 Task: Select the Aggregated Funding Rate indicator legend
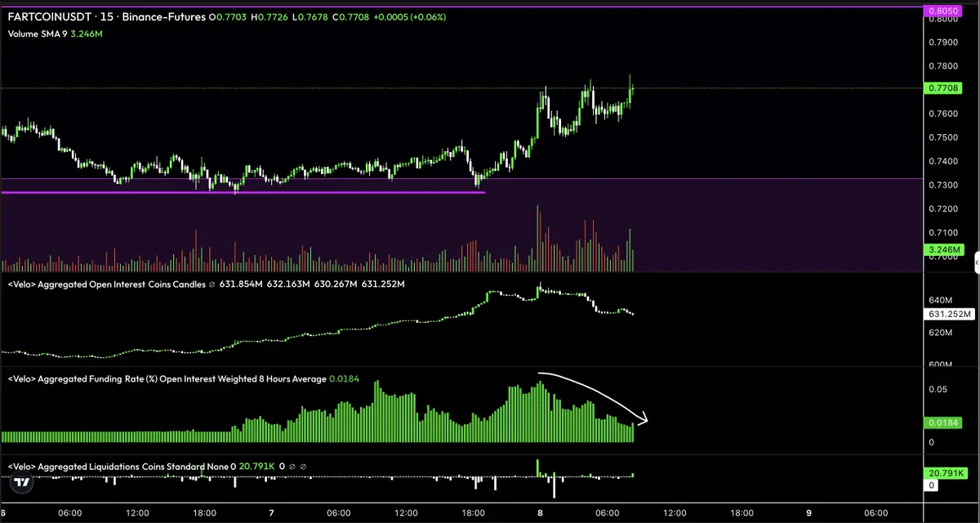pos(167,379)
